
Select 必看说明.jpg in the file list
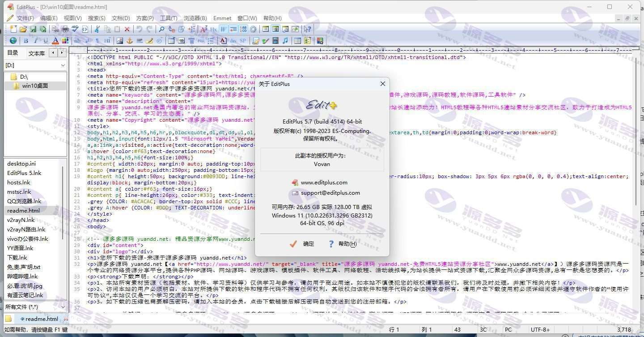(x=25, y=286)
